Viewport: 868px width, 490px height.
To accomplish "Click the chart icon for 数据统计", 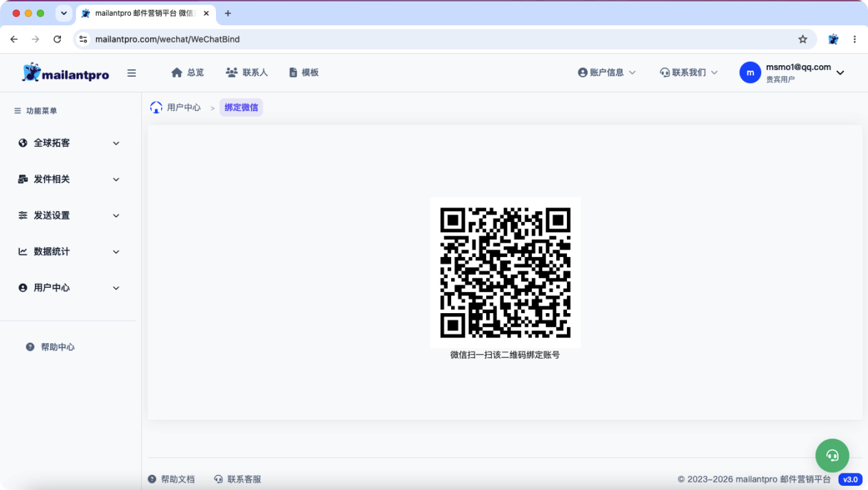I will point(23,252).
